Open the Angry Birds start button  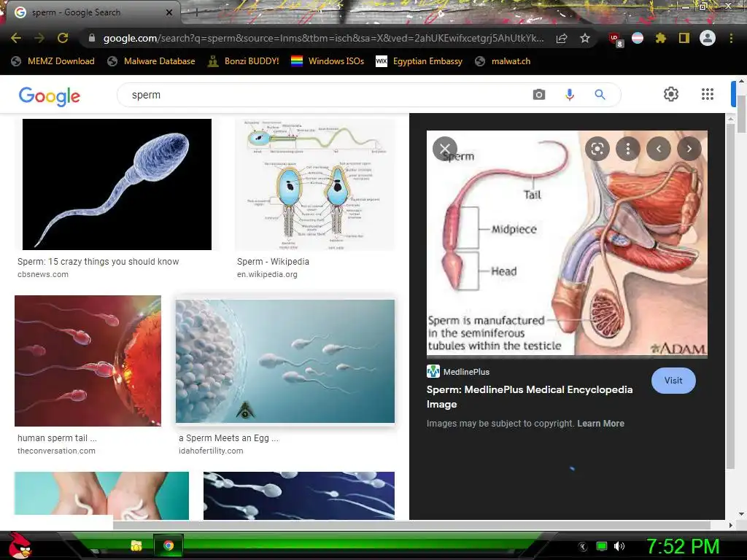pyautogui.click(x=20, y=545)
